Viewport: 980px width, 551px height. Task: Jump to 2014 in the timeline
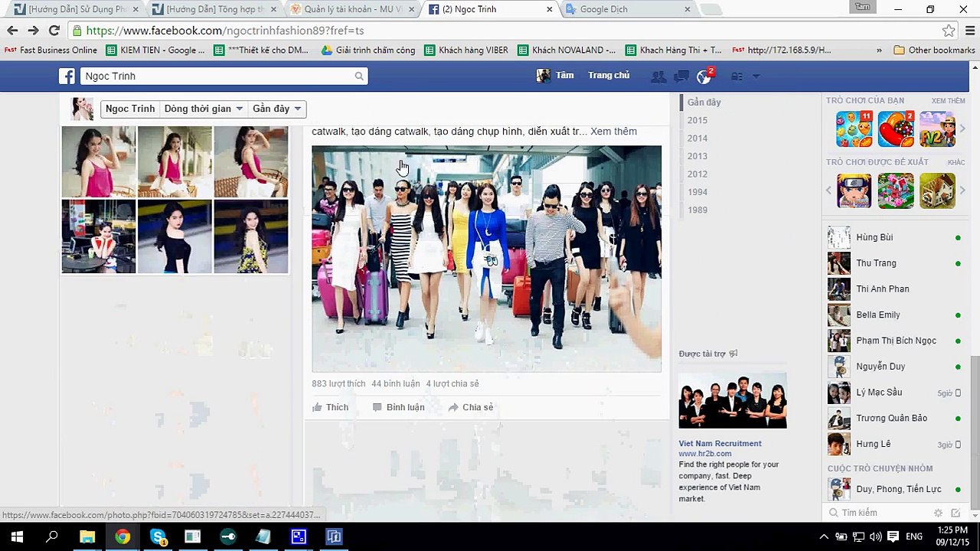click(697, 138)
